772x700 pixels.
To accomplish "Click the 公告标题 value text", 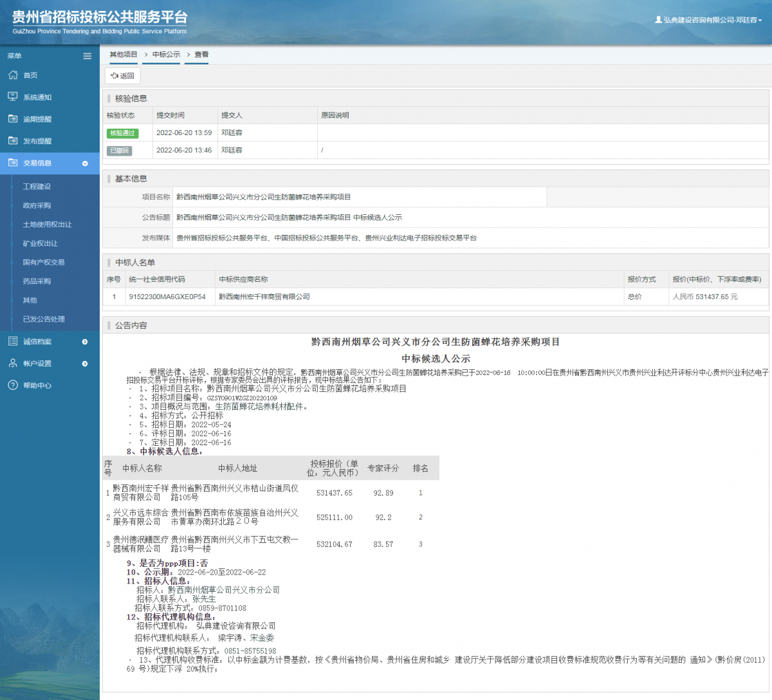I will point(289,217).
